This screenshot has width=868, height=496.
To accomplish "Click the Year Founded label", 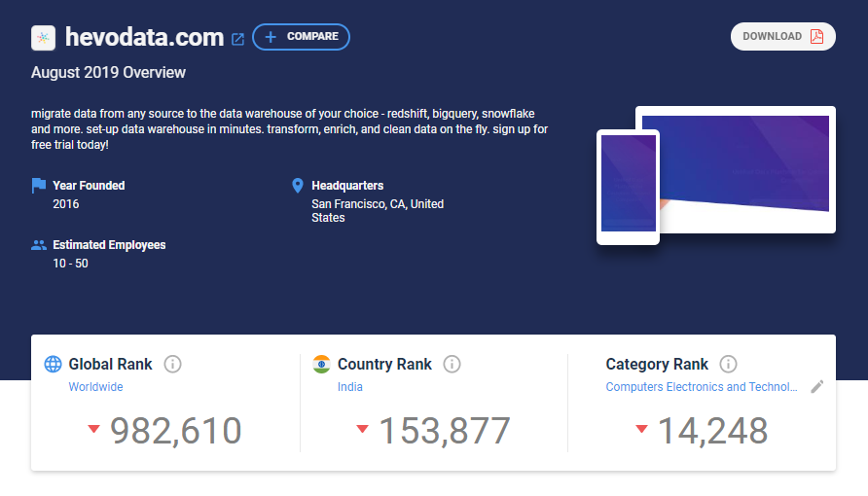I will point(89,186).
